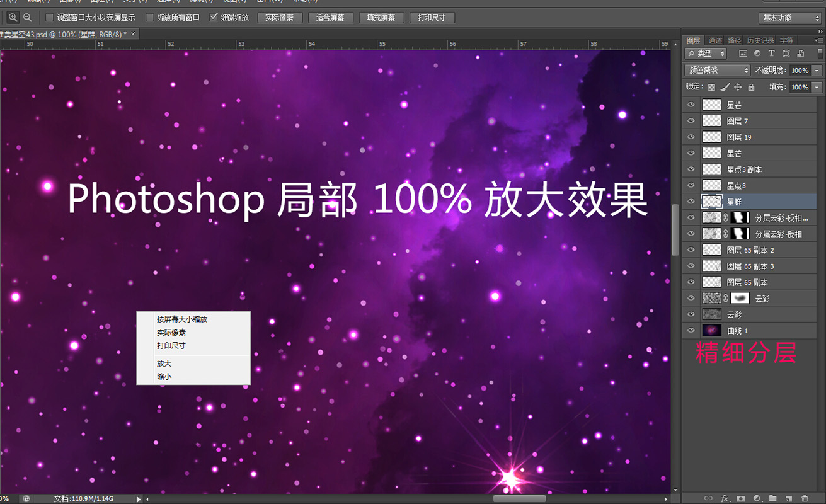The image size is (826, 504).
Task: Hide the top 星芒 layer
Action: point(691,105)
